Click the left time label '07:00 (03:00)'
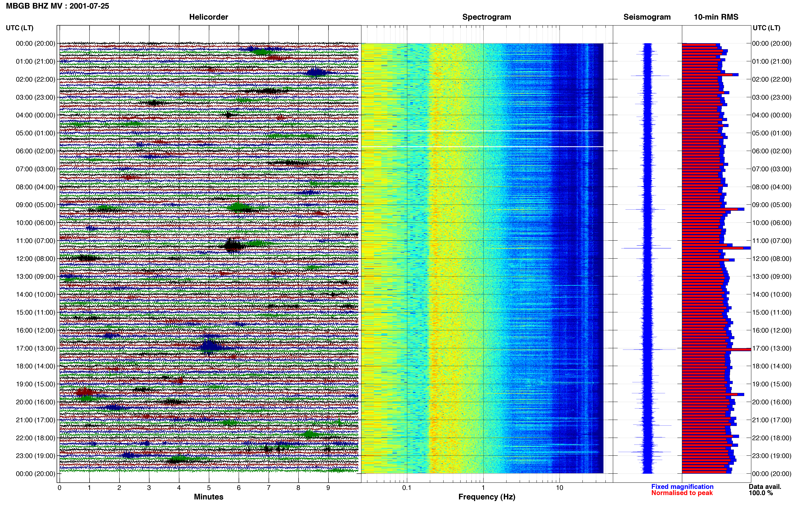The image size is (812, 508). [36, 169]
